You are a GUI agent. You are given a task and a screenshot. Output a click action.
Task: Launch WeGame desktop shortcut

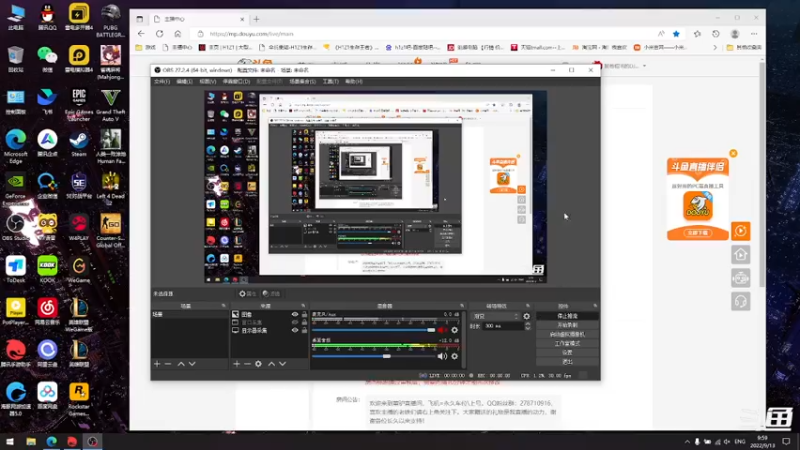click(x=79, y=269)
